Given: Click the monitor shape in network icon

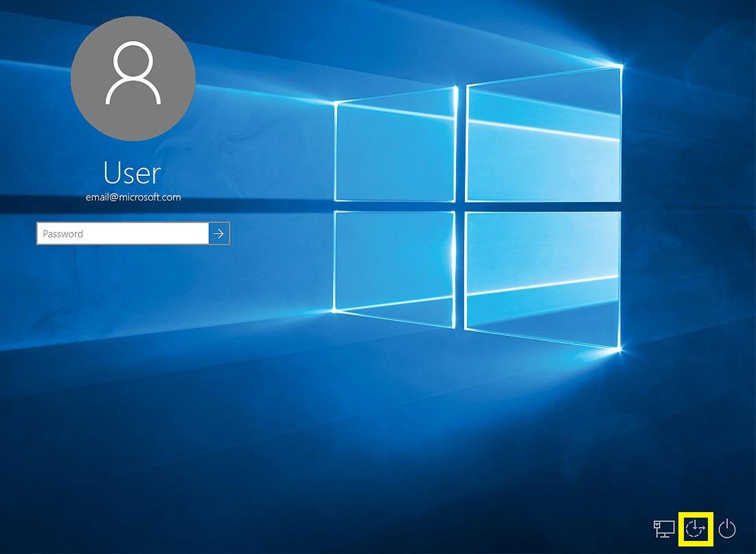Looking at the screenshot, I should [x=666, y=527].
